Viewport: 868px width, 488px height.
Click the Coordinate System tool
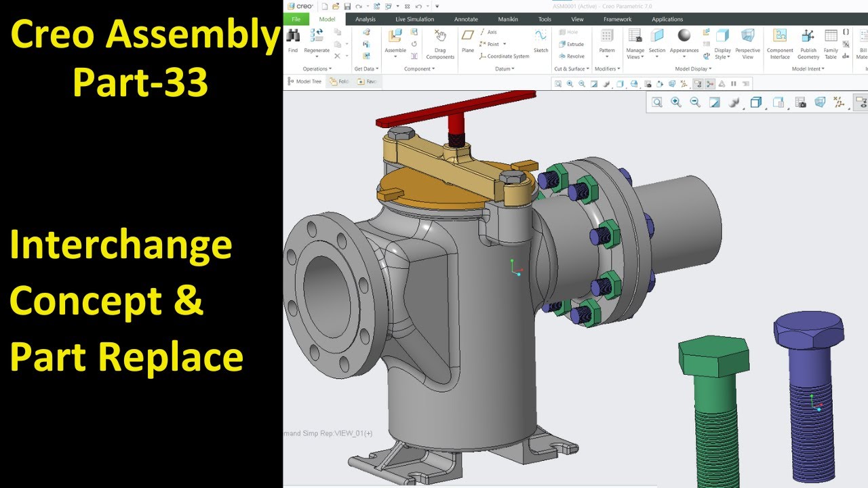pyautogui.click(x=504, y=56)
